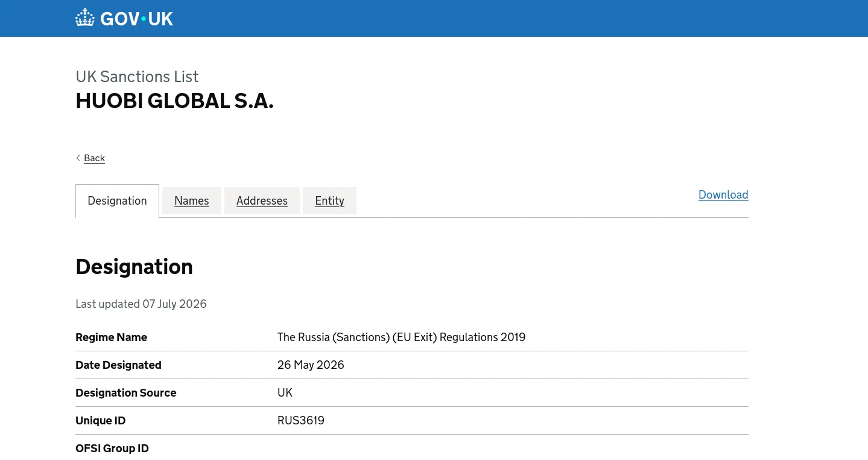Select the UK designation source value
Viewport: 868px width, 460px height.
coord(285,393)
